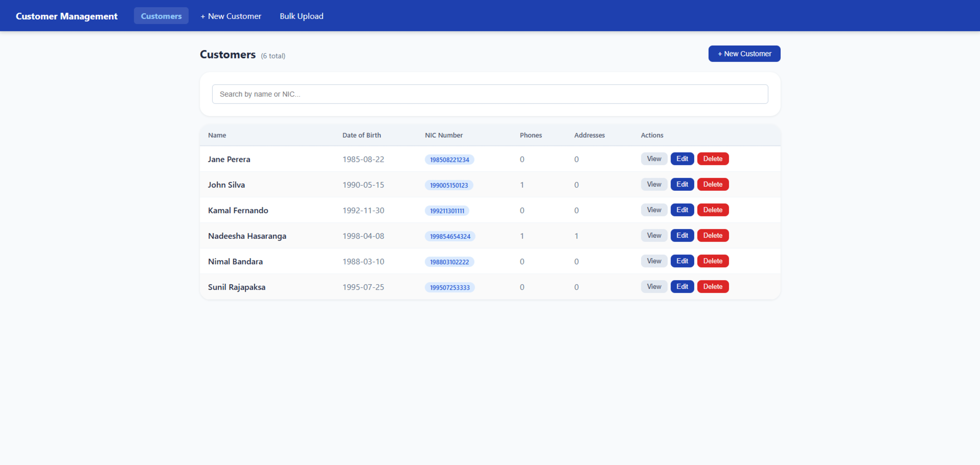Screen dimensions: 980x465
Task: Click the 'Addresses' column header
Action: [x=589, y=135]
